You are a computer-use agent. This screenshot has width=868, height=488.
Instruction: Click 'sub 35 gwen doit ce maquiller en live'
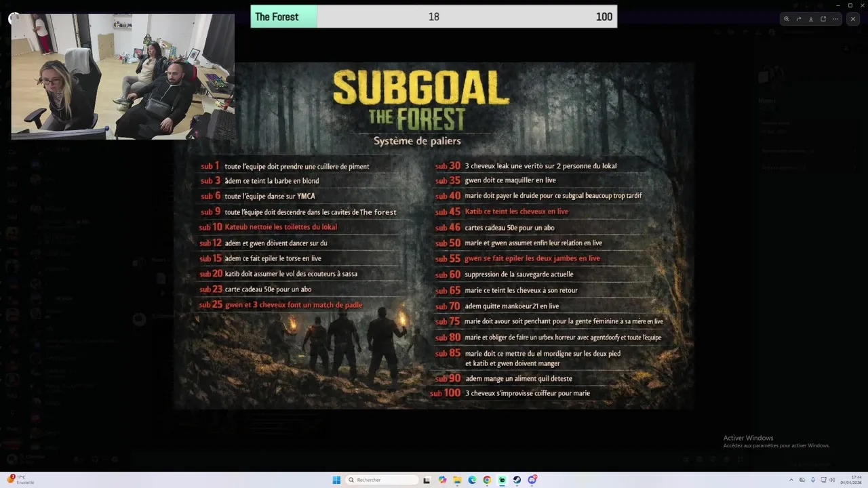(496, 180)
